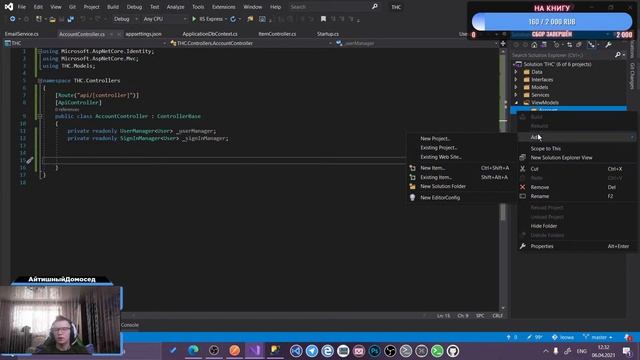Click the Save All toolbar icon
The width and height of the screenshot is (640, 360).
point(71,19)
